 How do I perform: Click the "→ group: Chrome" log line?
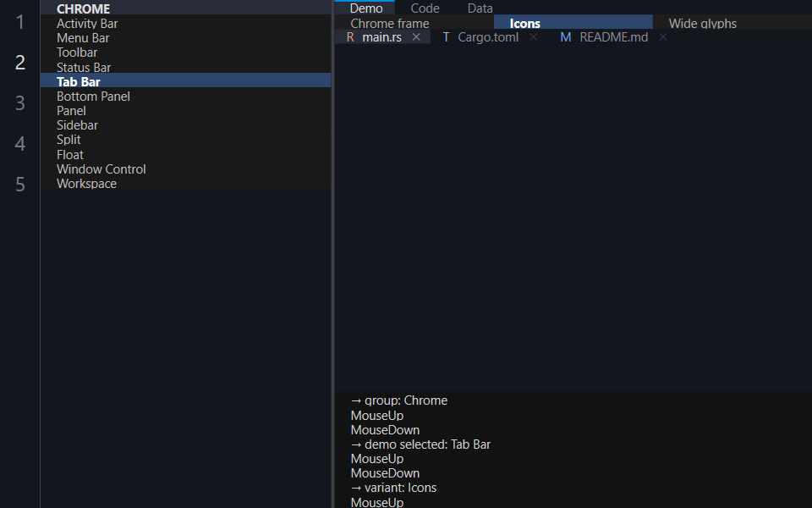click(x=399, y=400)
